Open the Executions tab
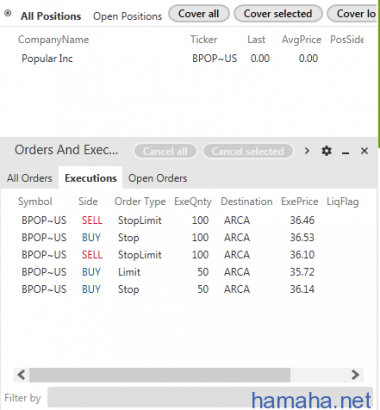This screenshot has width=380, height=410. tap(91, 178)
